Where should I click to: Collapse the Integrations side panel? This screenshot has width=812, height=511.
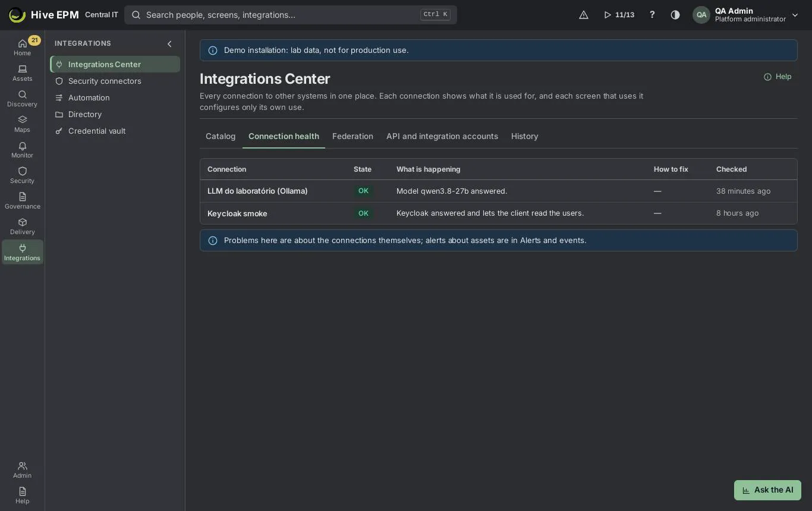click(169, 43)
